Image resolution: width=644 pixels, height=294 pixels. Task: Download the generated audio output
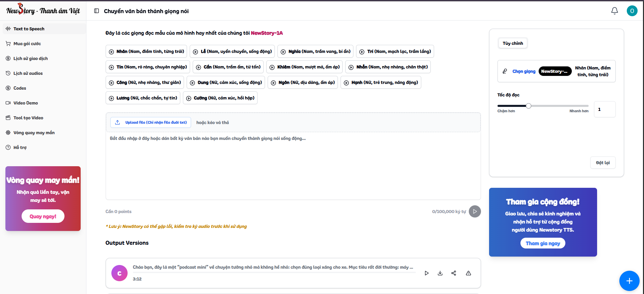440,273
